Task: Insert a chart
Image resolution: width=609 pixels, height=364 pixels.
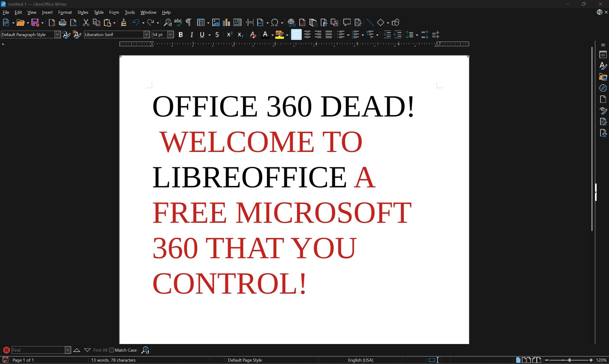Action: click(226, 23)
